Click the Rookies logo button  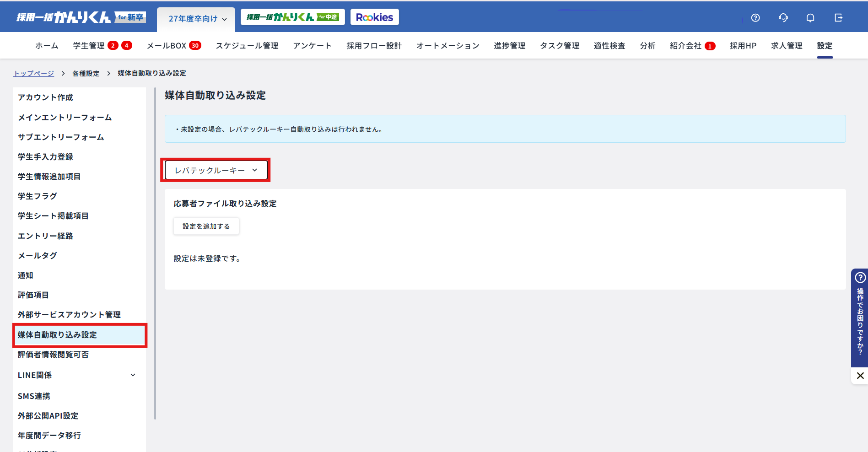(x=374, y=17)
